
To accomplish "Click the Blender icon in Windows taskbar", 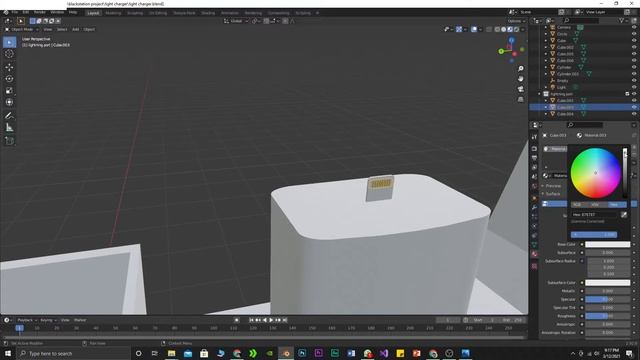I will (x=286, y=353).
